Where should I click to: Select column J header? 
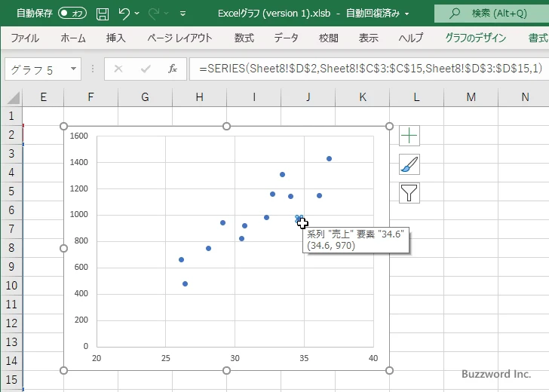click(x=308, y=97)
